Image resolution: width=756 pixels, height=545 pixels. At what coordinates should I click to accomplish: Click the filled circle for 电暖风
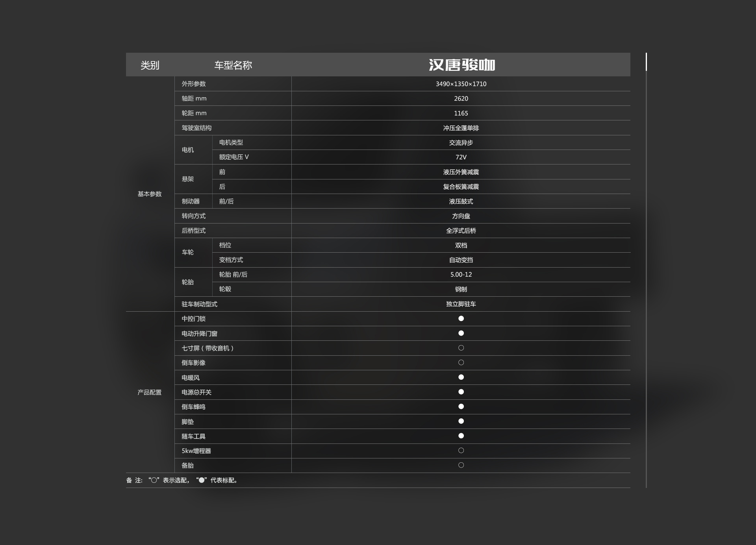pyautogui.click(x=461, y=377)
